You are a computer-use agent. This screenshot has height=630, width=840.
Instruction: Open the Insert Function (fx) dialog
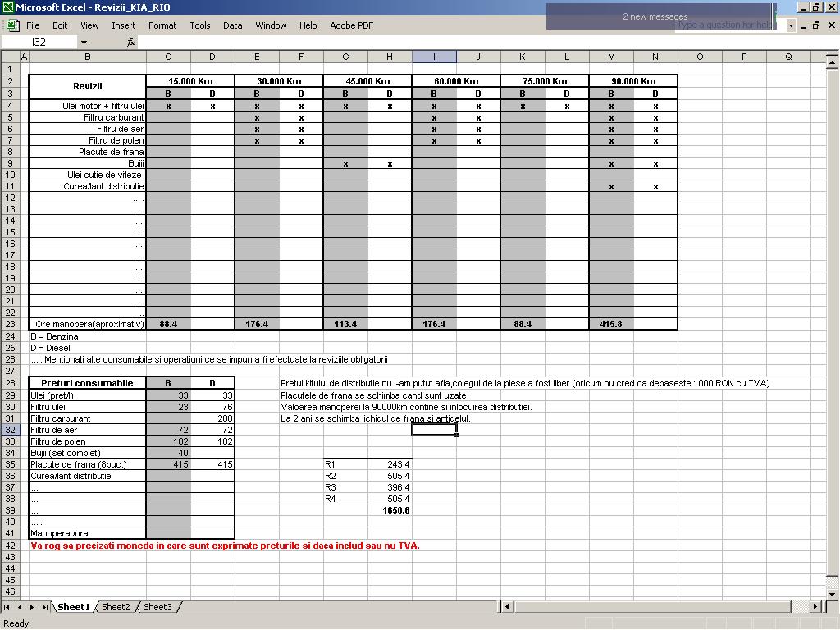[x=131, y=43]
